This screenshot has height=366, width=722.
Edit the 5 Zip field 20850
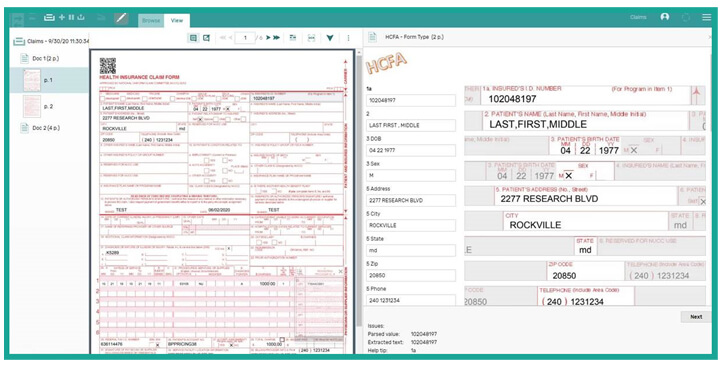pos(411,275)
